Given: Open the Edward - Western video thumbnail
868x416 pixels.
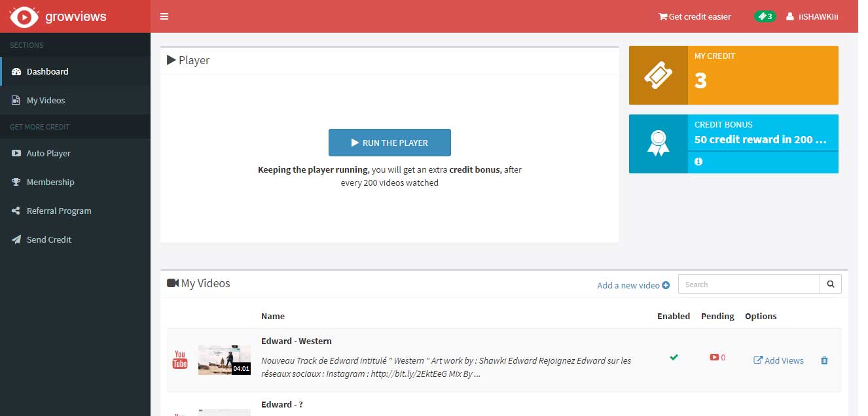Looking at the screenshot, I should tap(224, 360).
